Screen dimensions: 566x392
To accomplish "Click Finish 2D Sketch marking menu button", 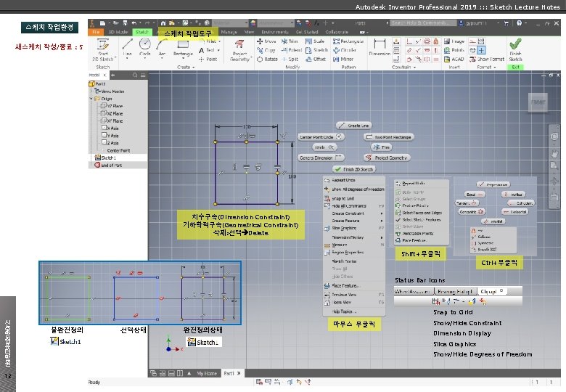I will click(x=354, y=169).
